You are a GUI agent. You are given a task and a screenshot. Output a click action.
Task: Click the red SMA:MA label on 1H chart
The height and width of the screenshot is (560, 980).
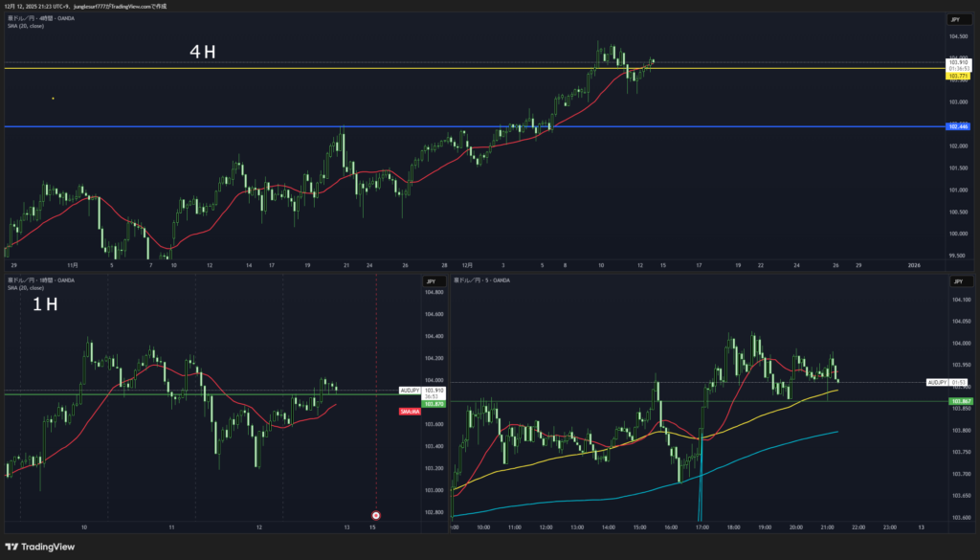click(410, 411)
